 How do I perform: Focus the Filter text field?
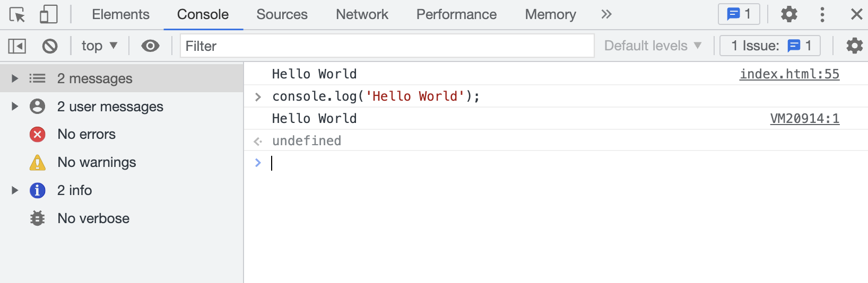[387, 46]
